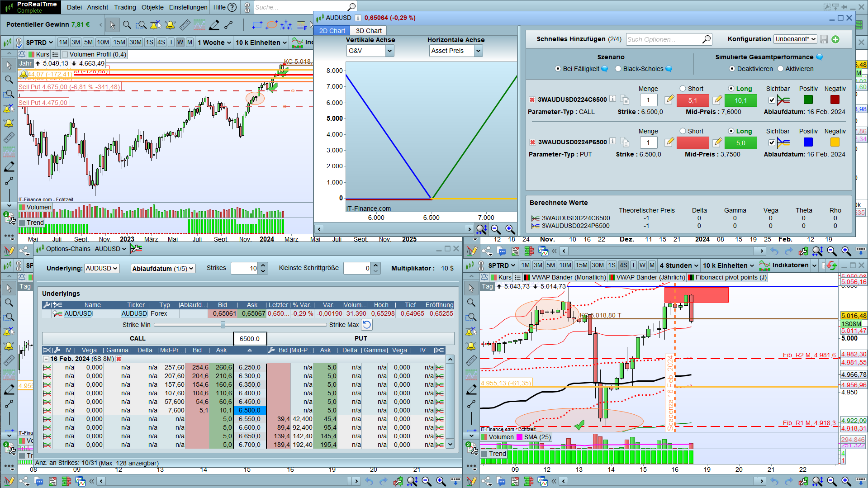Click the Hilfe question mark icon
The height and width of the screenshot is (488, 868).
[232, 7]
